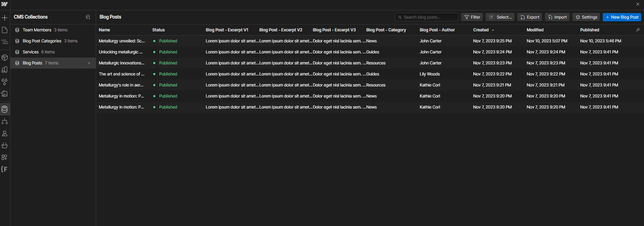Open the Ecommerce basket icon
This screenshot has width=644, height=226.
4,145
